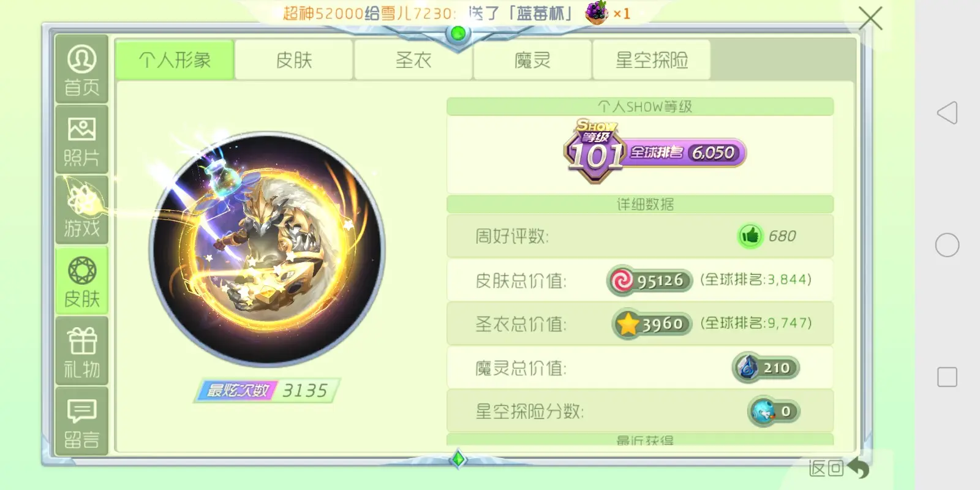The image size is (980, 490).
Task: Switch to the 星空探险 tab
Action: [x=652, y=60]
